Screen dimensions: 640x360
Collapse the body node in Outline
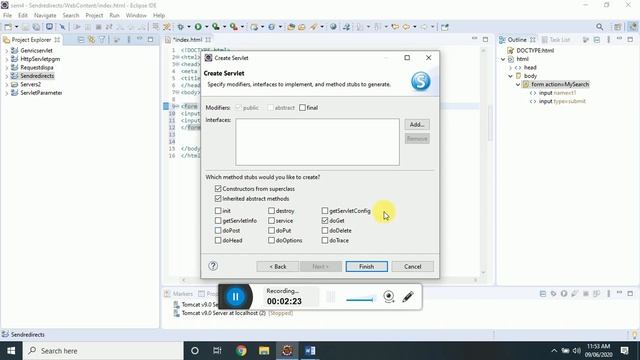(x=510, y=76)
